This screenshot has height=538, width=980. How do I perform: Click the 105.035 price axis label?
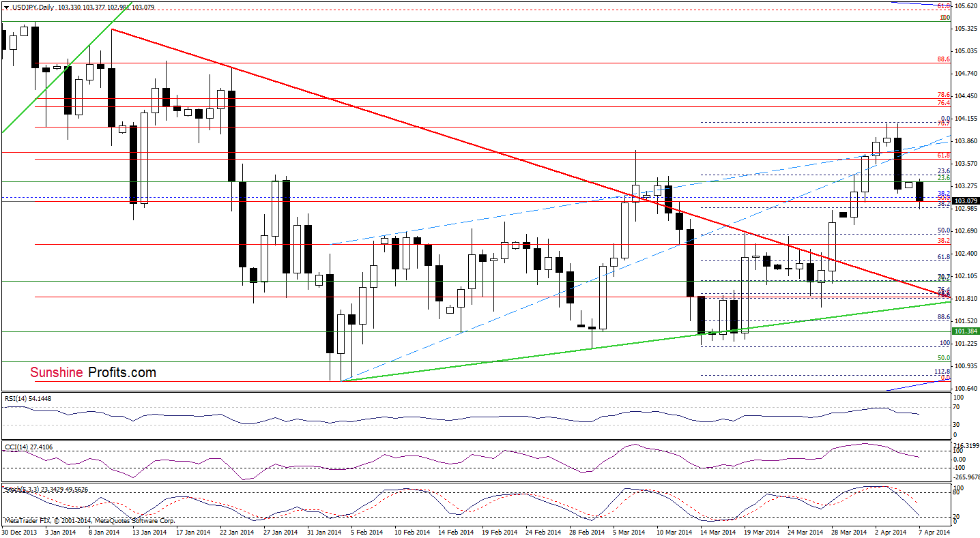[965, 51]
